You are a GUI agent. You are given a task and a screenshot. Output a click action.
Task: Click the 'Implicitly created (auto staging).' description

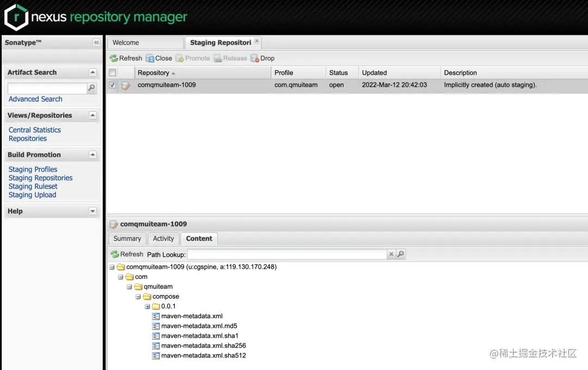coord(490,85)
